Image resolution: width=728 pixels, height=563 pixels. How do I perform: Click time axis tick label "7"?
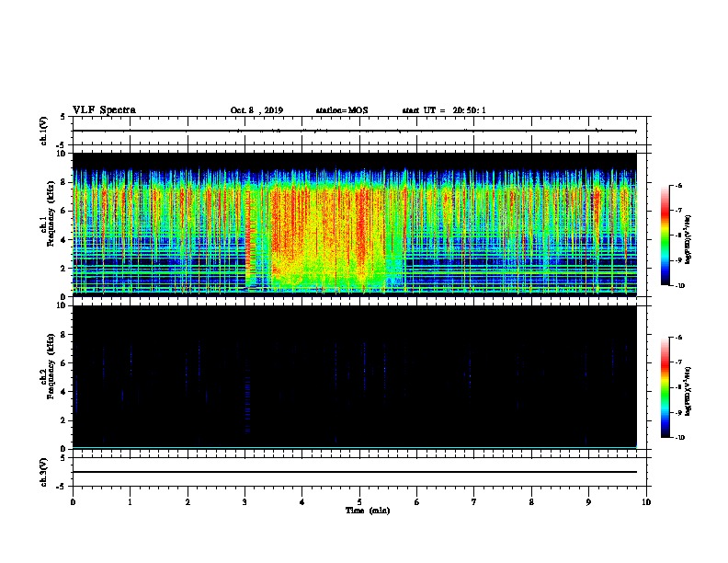point(474,502)
